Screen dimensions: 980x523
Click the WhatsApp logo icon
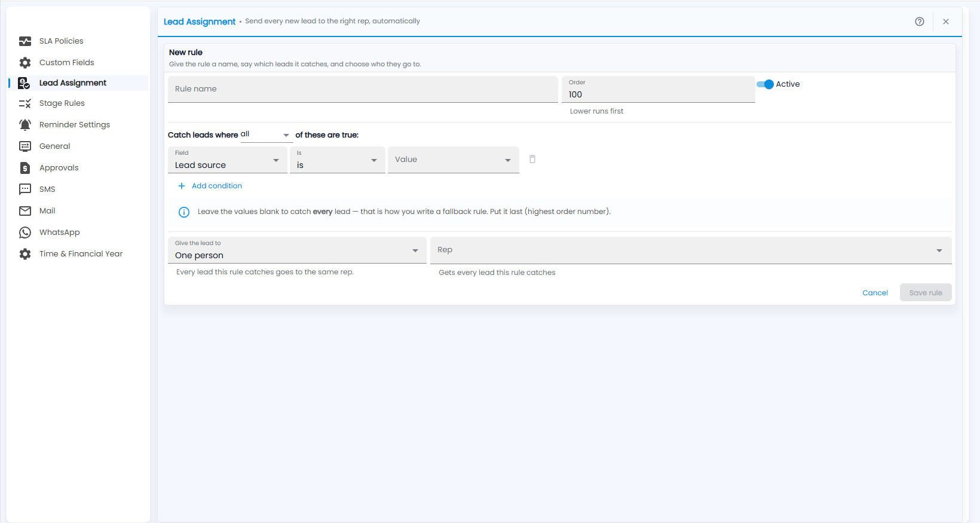point(25,233)
